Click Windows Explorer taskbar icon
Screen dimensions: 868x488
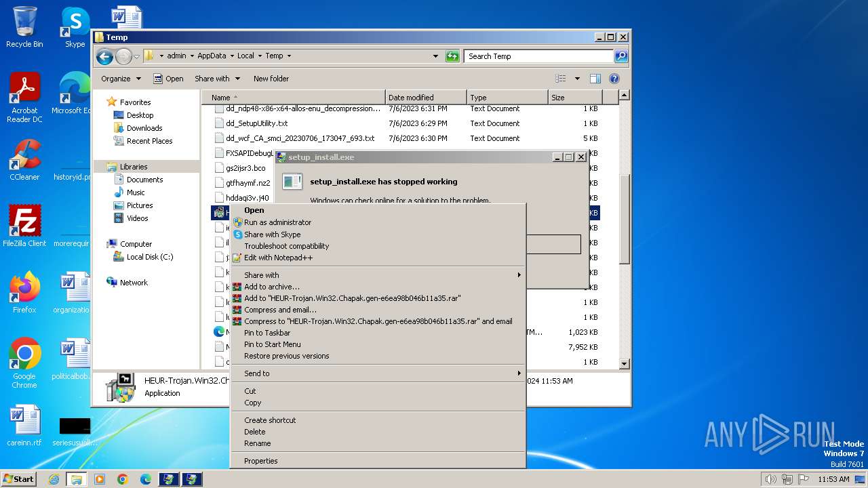(x=76, y=479)
